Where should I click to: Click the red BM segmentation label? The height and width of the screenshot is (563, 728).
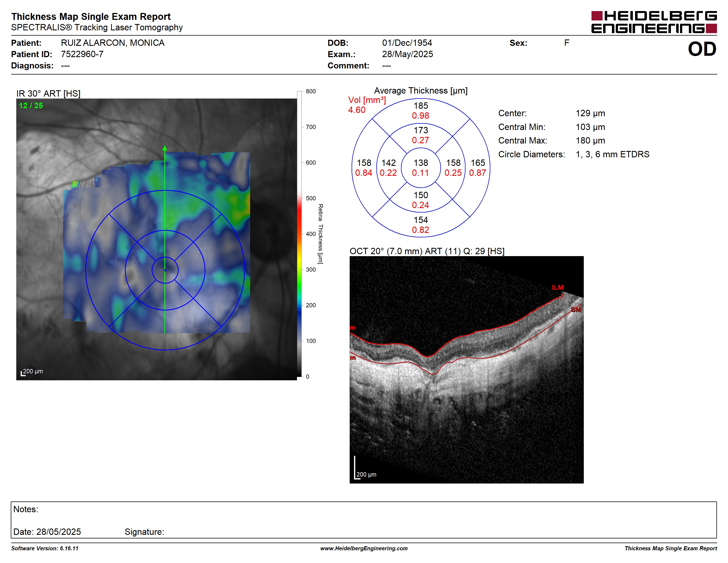pyautogui.click(x=576, y=310)
